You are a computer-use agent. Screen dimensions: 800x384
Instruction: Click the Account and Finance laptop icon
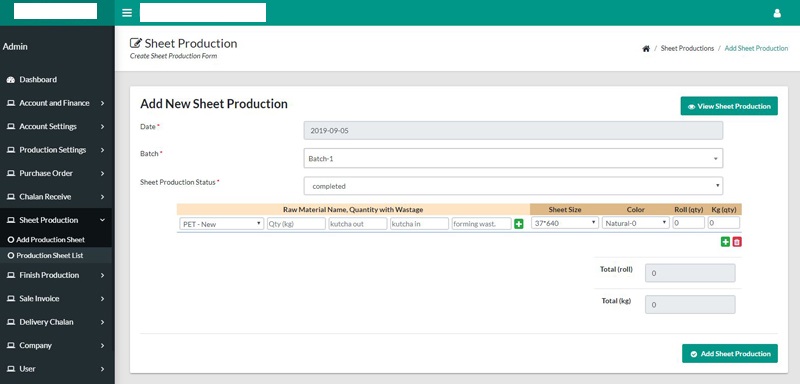coord(11,103)
